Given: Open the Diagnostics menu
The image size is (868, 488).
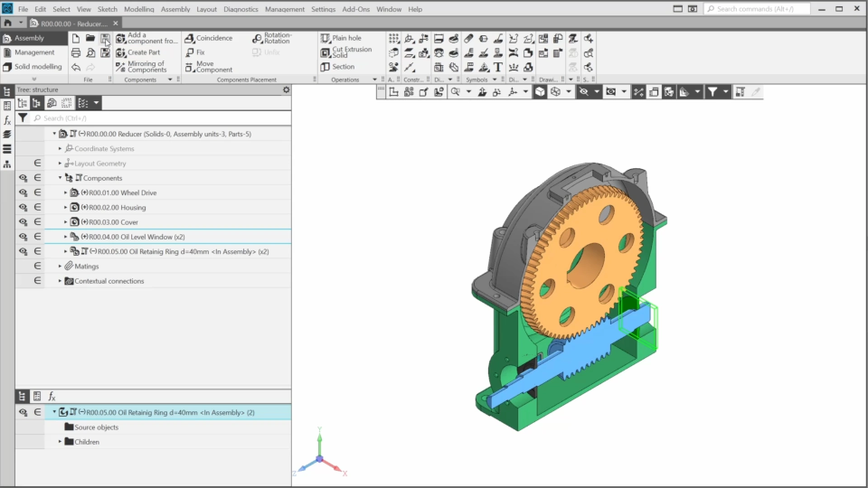Looking at the screenshot, I should [241, 9].
